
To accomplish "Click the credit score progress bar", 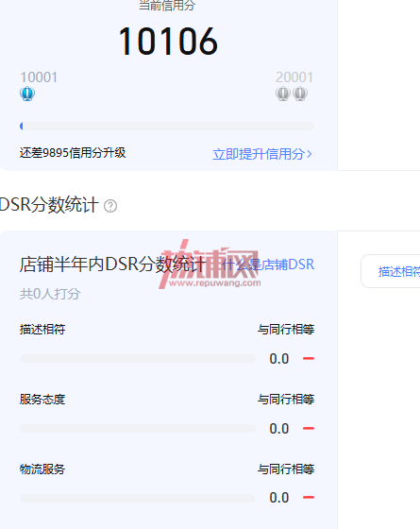I will point(167,127).
